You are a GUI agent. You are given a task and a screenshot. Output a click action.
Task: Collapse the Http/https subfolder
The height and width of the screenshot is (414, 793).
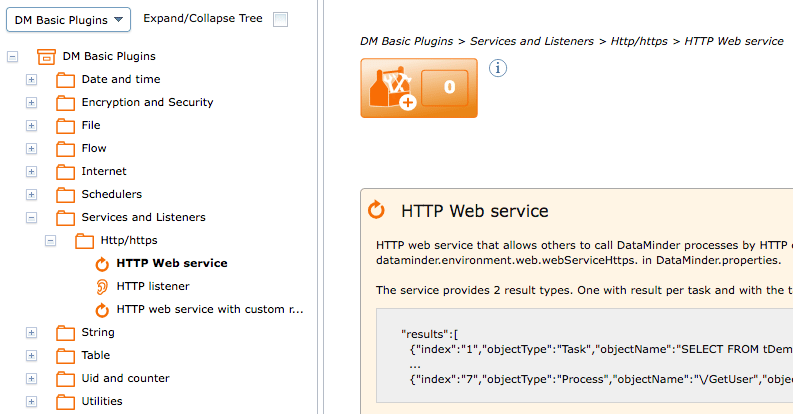point(50,241)
